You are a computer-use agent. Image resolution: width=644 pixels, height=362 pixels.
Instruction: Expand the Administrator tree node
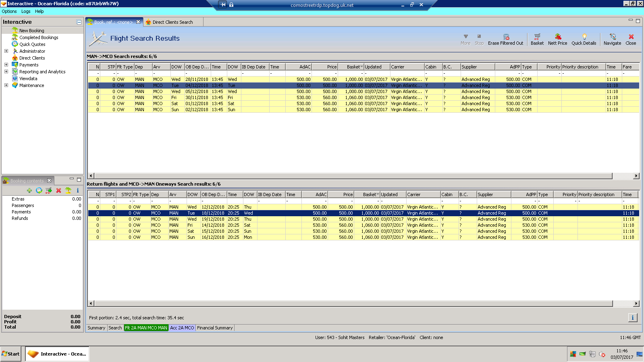[x=6, y=51]
